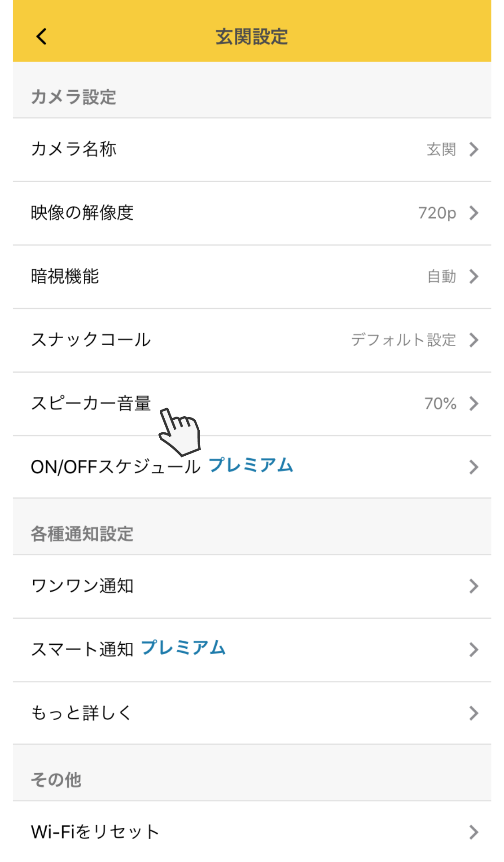The width and height of the screenshot is (504, 862).
Task: Open スマート通知 notification setting
Action: [x=82, y=650]
